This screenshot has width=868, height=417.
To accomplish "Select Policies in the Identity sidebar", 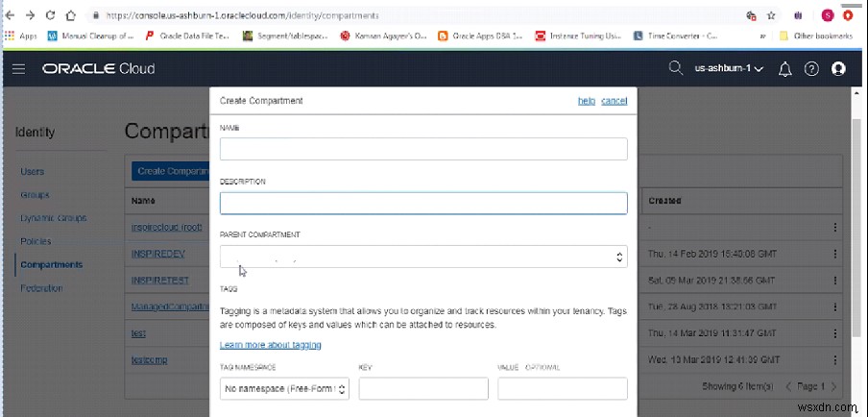I will pyautogui.click(x=36, y=241).
